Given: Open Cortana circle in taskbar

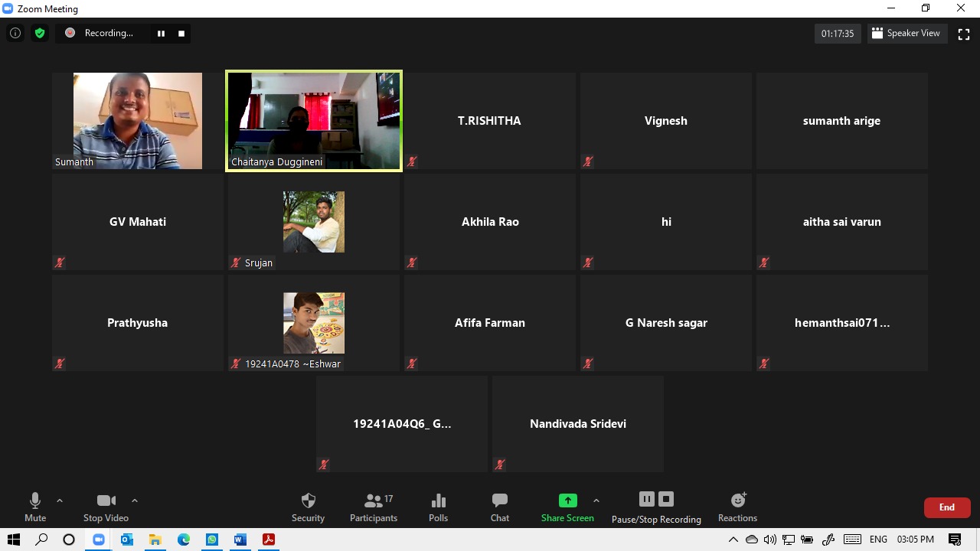Looking at the screenshot, I should pos(69,540).
